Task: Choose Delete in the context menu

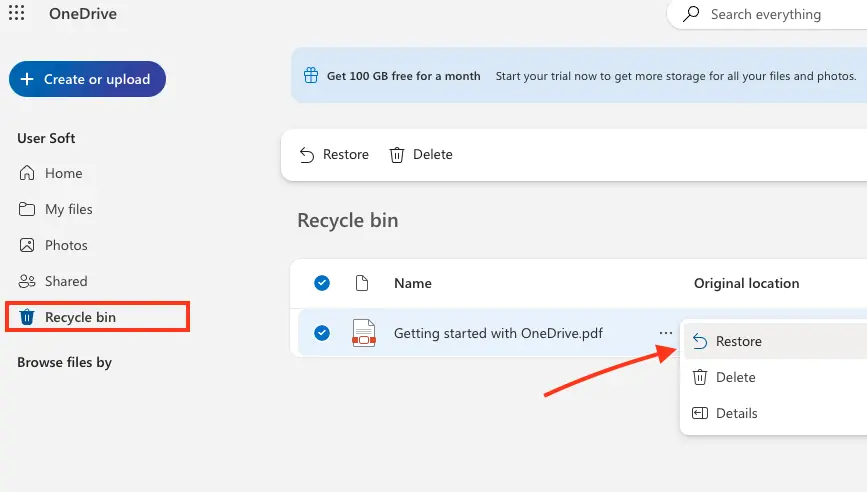Action: click(x=735, y=377)
